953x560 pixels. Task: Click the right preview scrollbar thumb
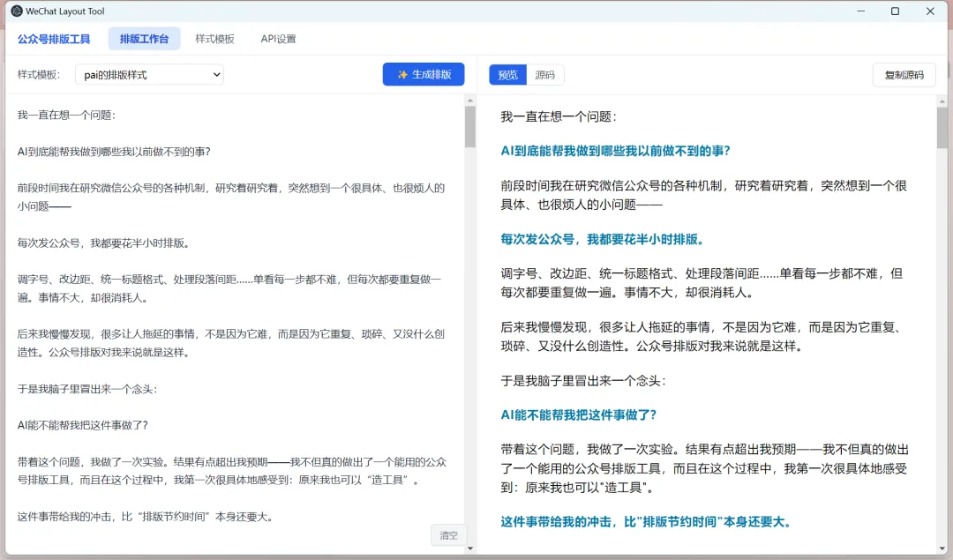[x=942, y=128]
